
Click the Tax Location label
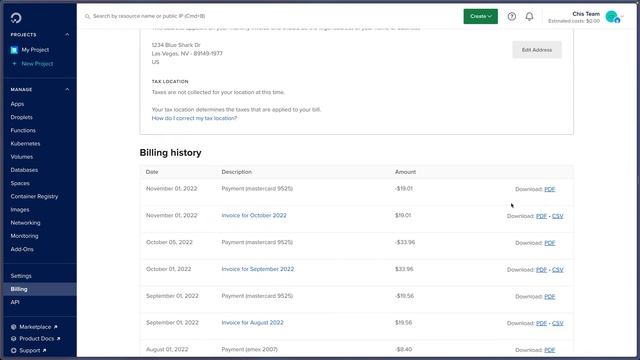point(170,82)
